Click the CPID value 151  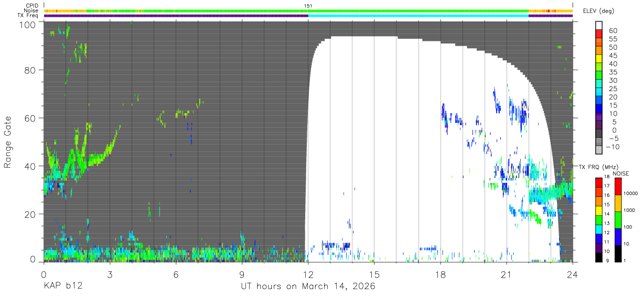pos(308,6)
